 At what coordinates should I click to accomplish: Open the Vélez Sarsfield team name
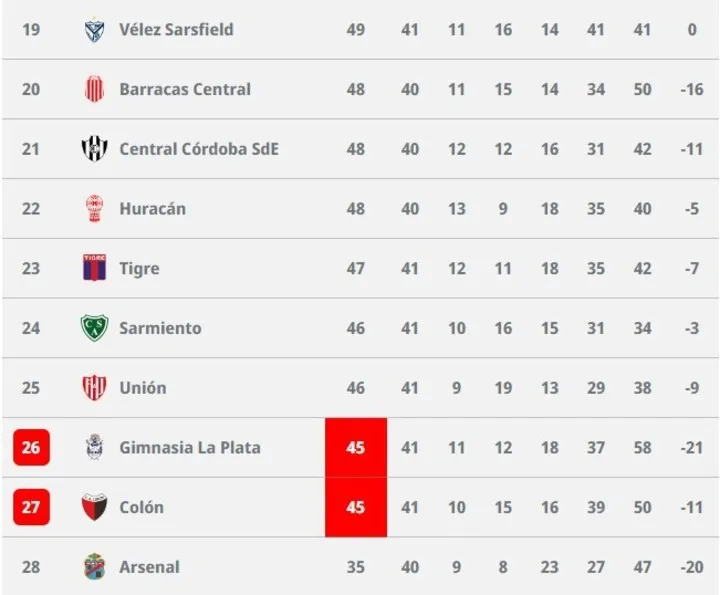(176, 30)
